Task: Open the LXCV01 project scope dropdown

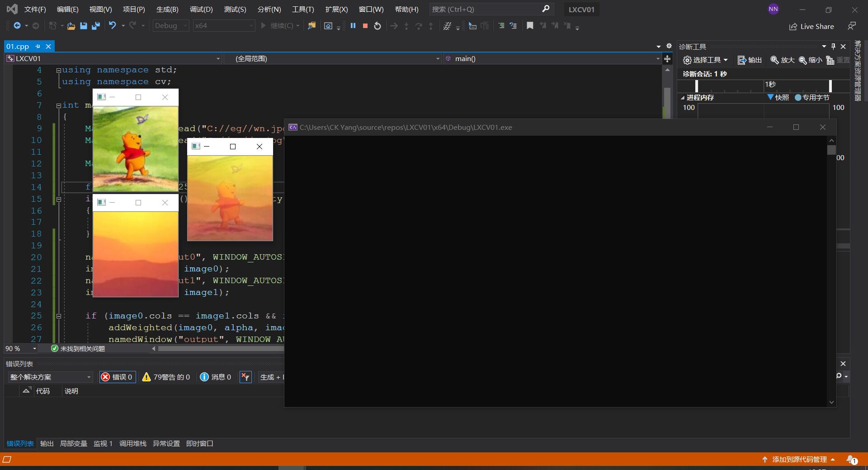Action: click(x=113, y=58)
